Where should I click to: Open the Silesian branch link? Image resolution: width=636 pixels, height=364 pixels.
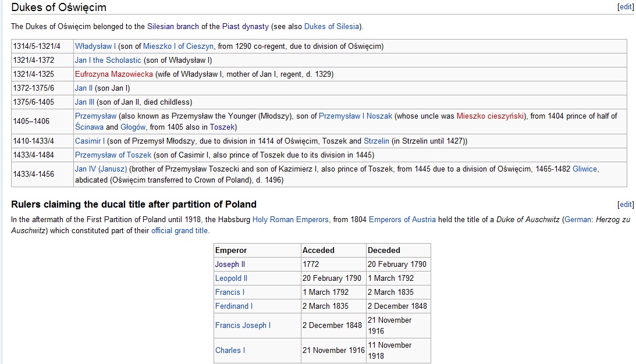tap(173, 26)
